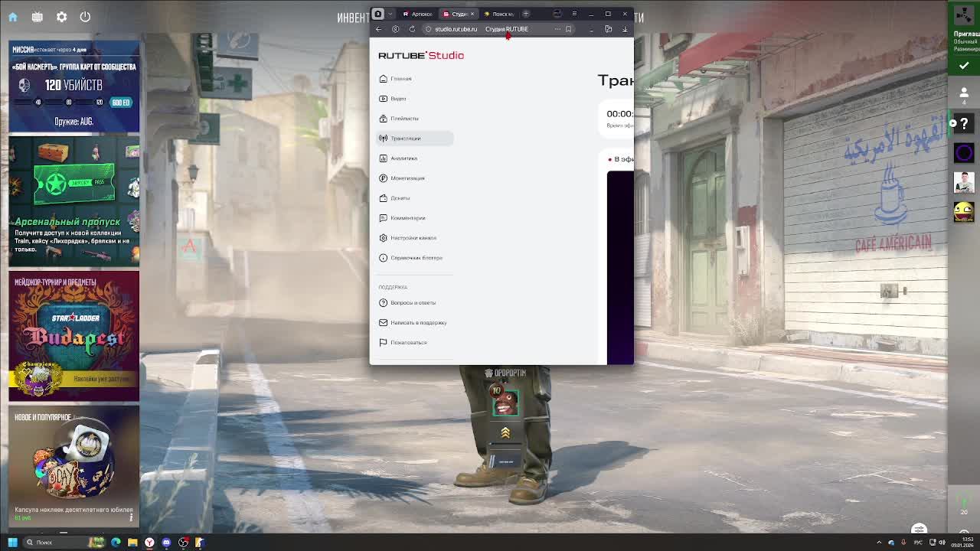The image size is (980, 551).
Task: Open Counter-Strike 2 taskbar icon
Action: click(x=200, y=543)
